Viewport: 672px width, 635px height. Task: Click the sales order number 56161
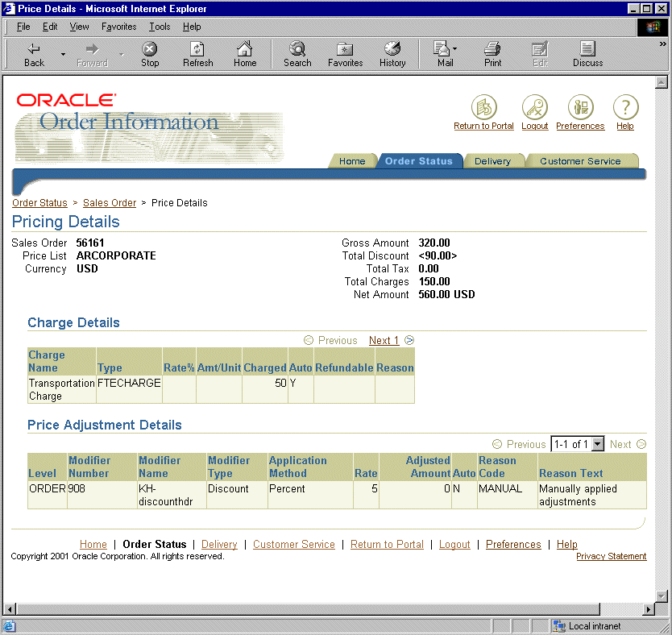point(90,243)
